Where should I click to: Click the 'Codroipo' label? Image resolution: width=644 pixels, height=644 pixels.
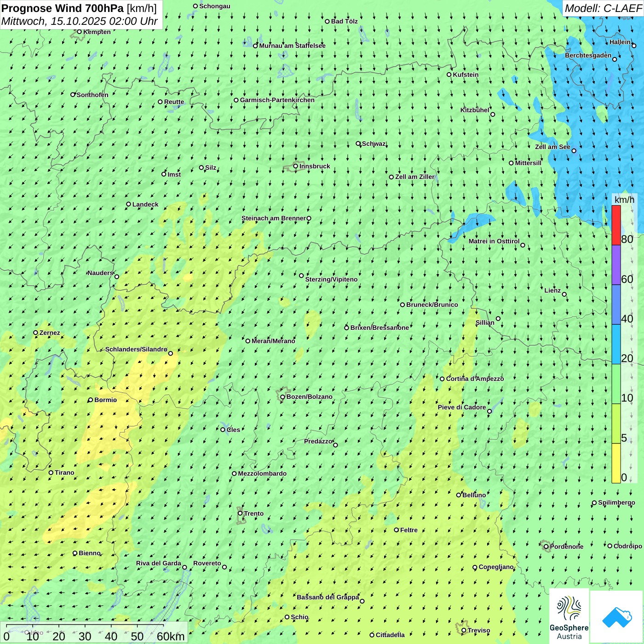pos(628,546)
